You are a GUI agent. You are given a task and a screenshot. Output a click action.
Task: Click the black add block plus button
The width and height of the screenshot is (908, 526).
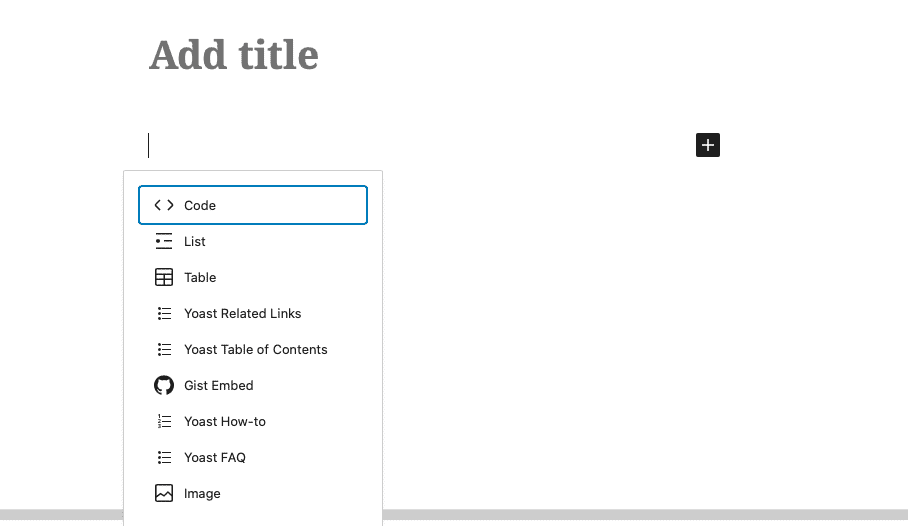[708, 145]
